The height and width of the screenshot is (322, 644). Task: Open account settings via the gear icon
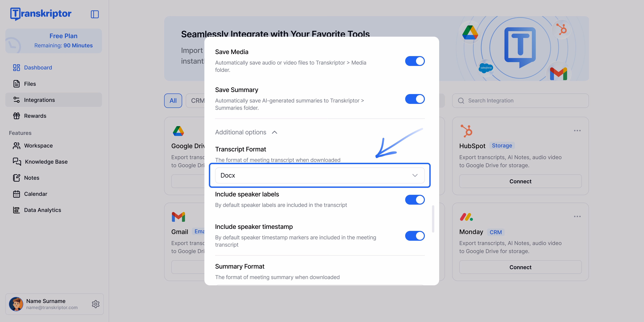point(95,304)
